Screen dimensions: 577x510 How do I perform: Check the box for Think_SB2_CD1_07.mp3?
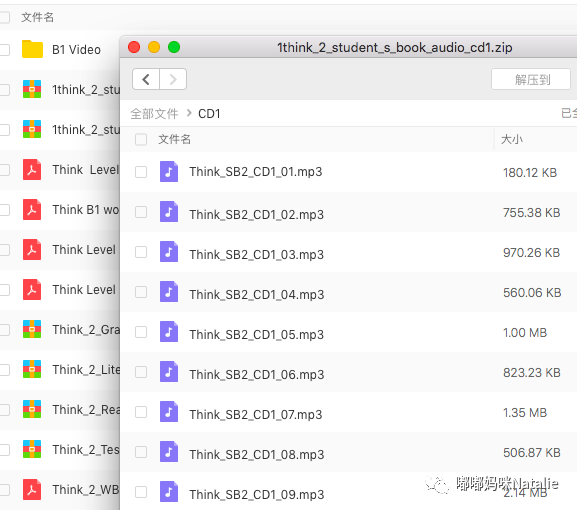click(141, 412)
